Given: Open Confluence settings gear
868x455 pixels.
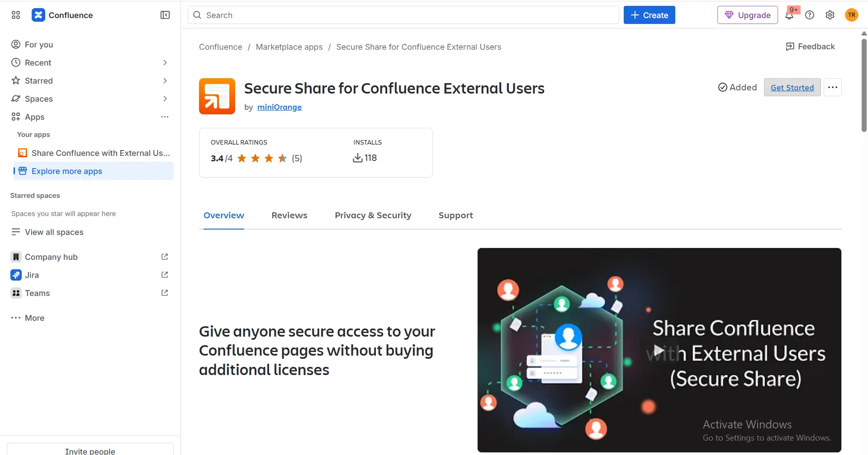Looking at the screenshot, I should pyautogui.click(x=830, y=15).
